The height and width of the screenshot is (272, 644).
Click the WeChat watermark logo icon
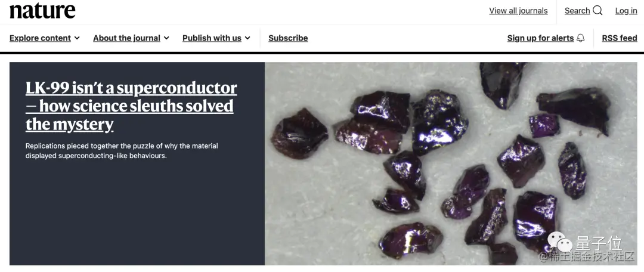tap(560, 242)
